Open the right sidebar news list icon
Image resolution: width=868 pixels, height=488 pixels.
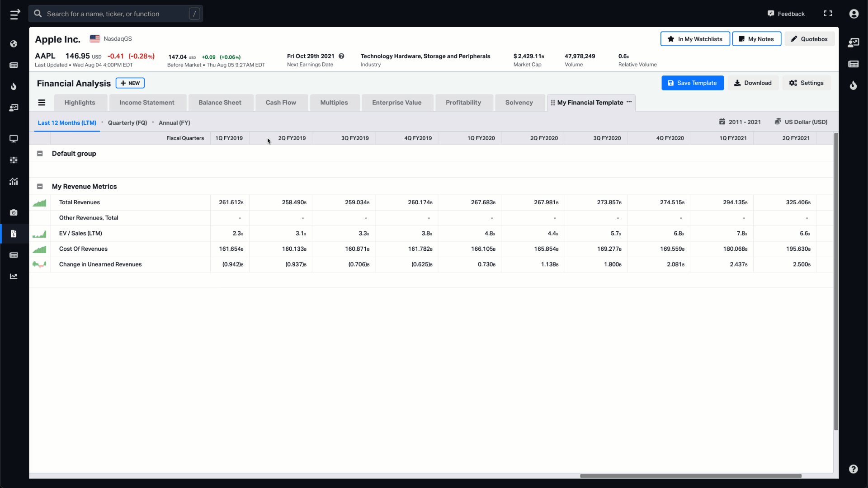pyautogui.click(x=853, y=64)
